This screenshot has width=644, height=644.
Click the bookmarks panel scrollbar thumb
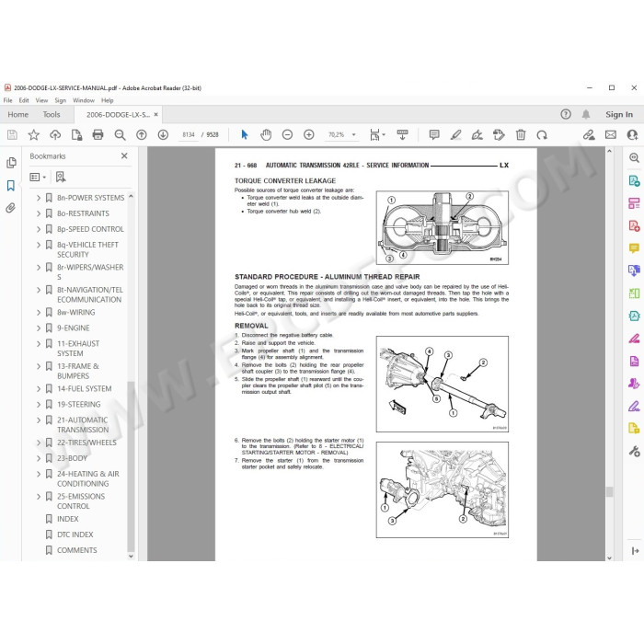tap(131, 466)
